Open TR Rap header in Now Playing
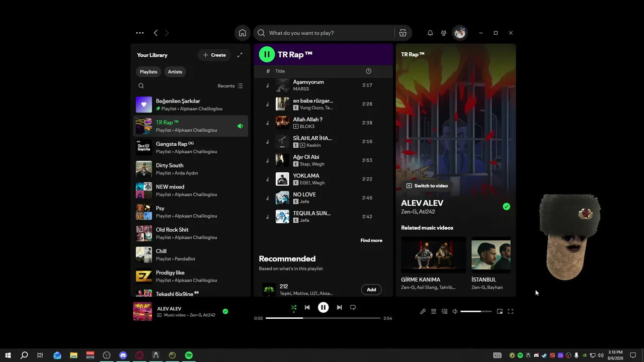This screenshot has height=362, width=644. 413,54
